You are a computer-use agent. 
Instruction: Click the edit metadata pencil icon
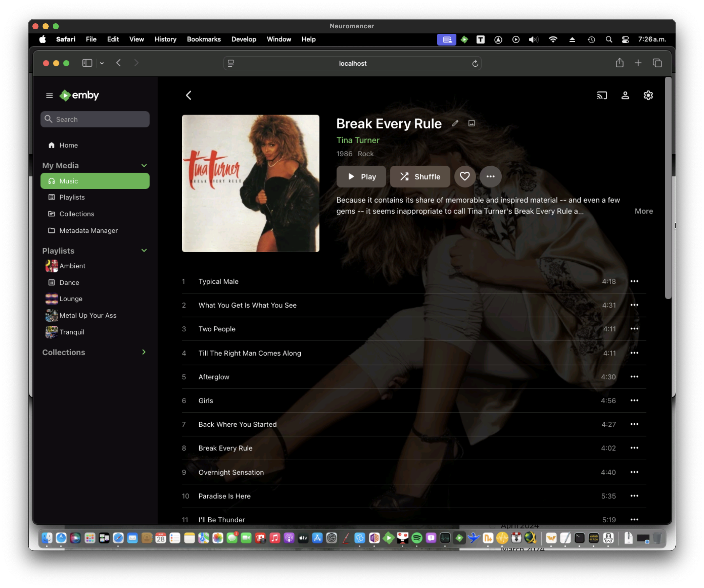pyautogui.click(x=455, y=123)
